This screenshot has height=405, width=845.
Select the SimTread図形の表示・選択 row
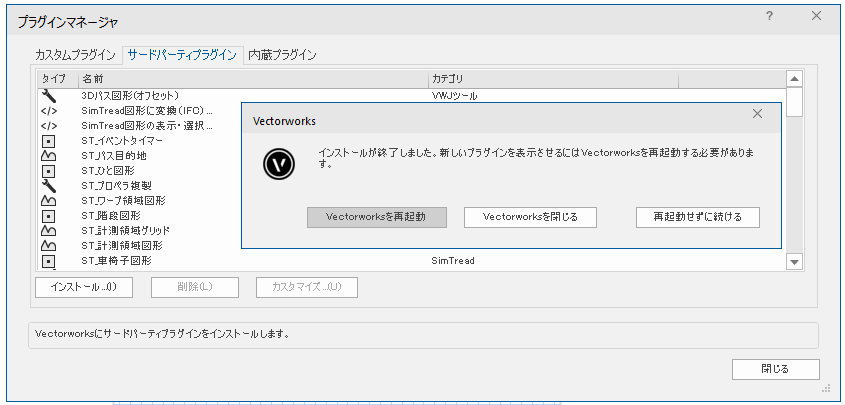tap(139, 126)
